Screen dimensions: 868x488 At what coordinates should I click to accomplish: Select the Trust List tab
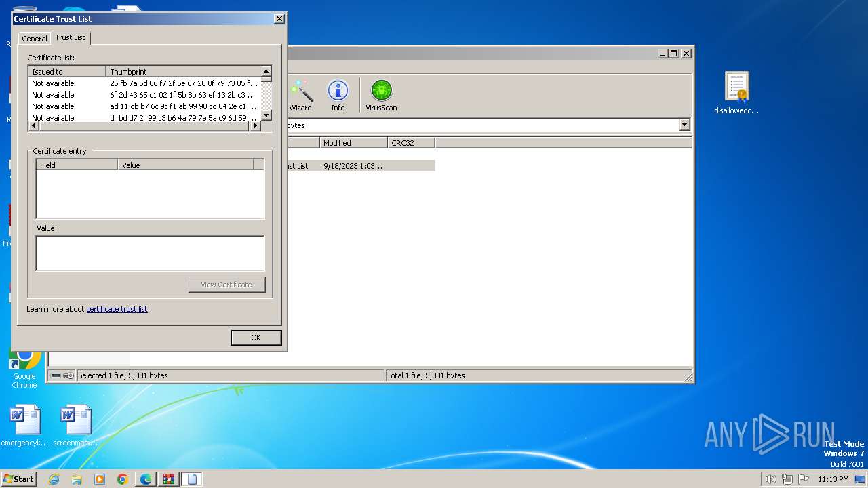71,37
